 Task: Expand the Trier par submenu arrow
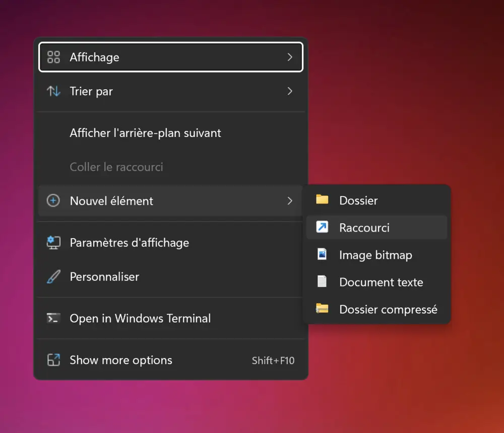[x=290, y=92]
